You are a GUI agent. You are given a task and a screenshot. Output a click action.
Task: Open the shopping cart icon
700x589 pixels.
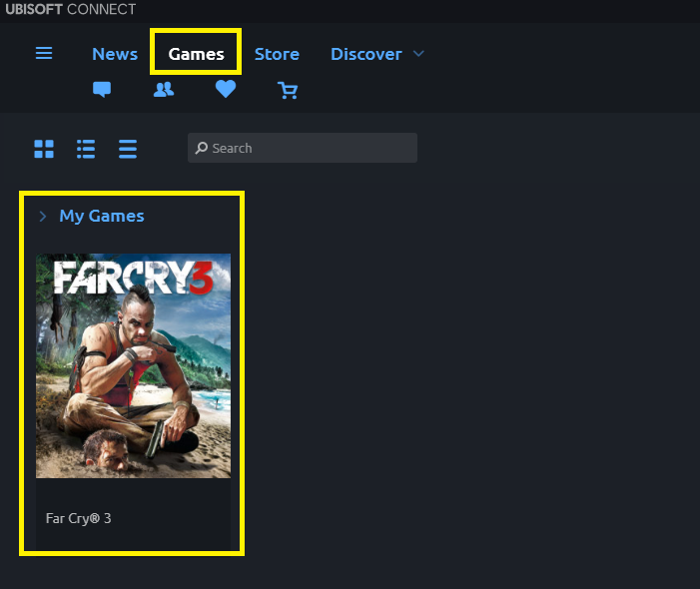(288, 90)
